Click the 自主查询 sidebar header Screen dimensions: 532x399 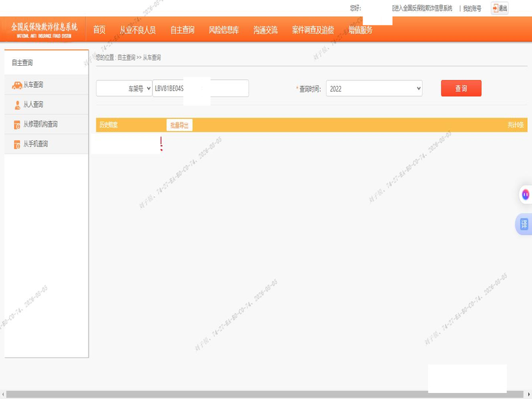pos(47,63)
